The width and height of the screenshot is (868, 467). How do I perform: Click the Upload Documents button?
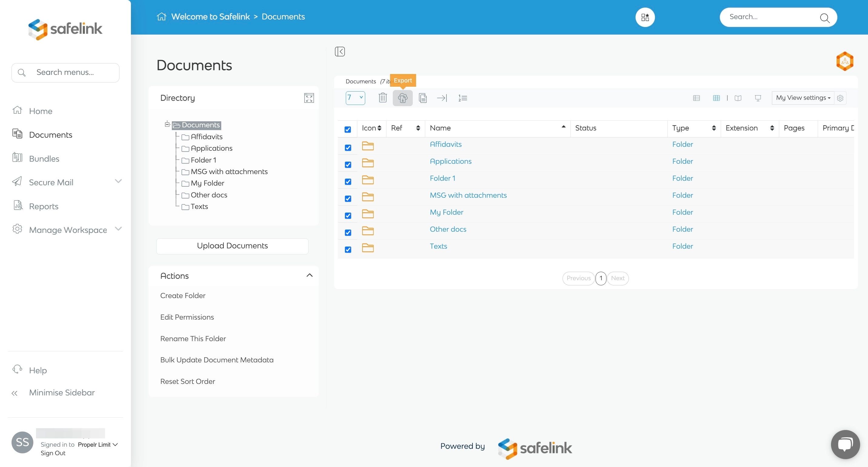[232, 246]
